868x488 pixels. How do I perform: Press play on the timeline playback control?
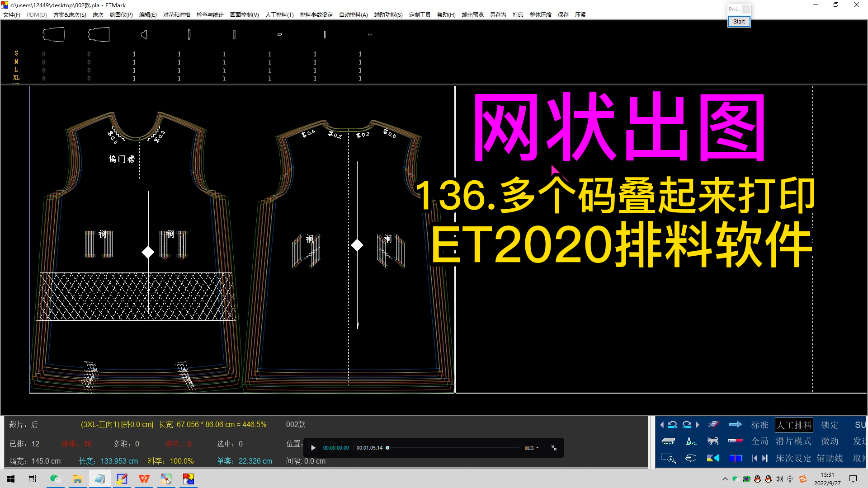click(313, 447)
